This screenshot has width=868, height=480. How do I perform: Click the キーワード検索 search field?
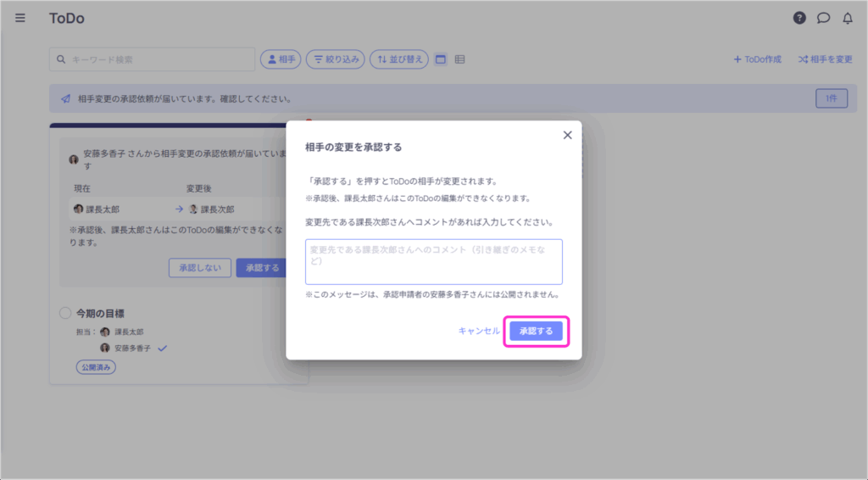(x=153, y=59)
